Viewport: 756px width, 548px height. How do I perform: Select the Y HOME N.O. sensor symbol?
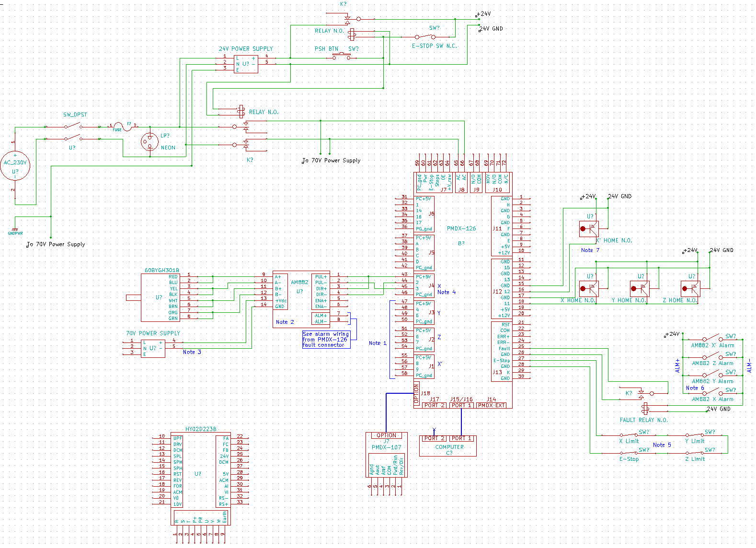pos(640,288)
